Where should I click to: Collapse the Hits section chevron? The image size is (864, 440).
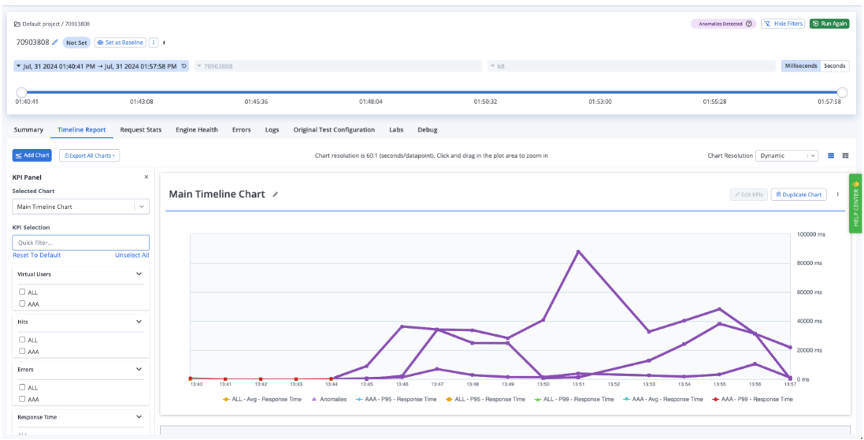tap(139, 321)
